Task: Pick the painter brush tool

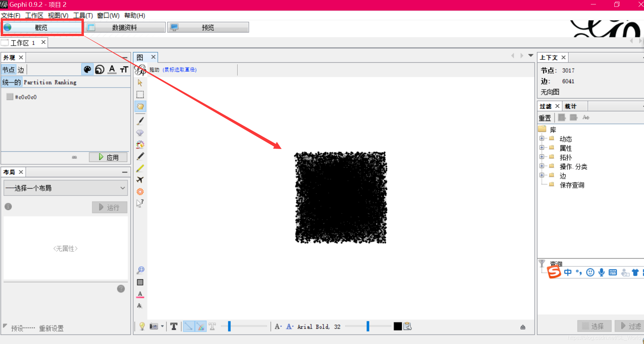Action: pos(140,121)
